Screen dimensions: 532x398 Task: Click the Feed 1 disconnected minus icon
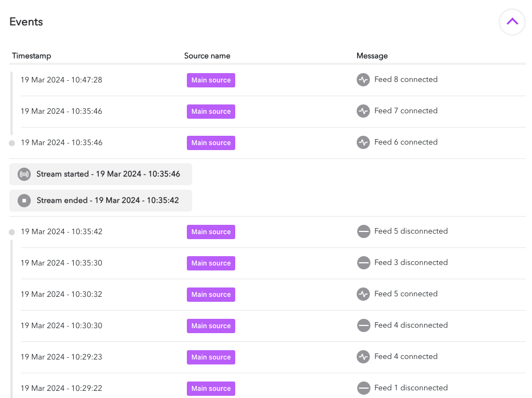(363, 388)
